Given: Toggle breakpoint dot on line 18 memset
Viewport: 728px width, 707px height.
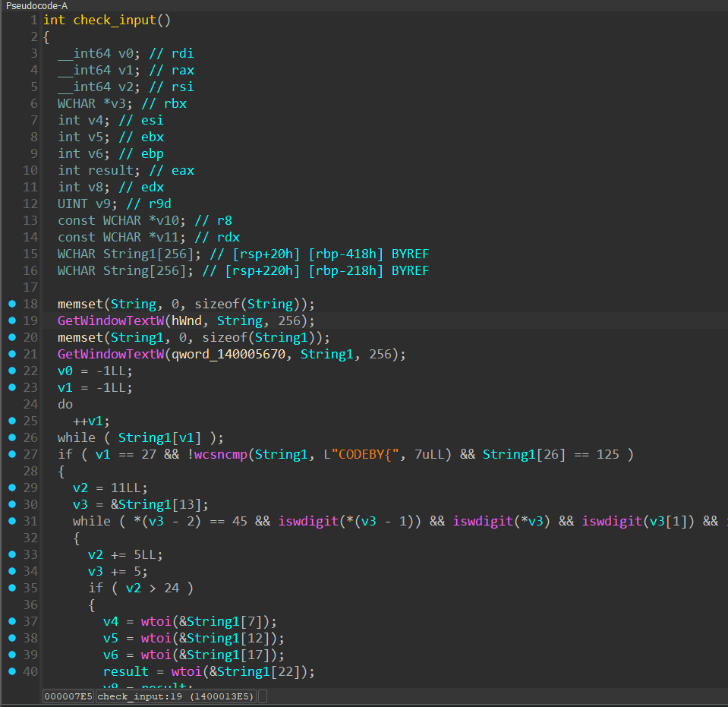Looking at the screenshot, I should point(11,304).
